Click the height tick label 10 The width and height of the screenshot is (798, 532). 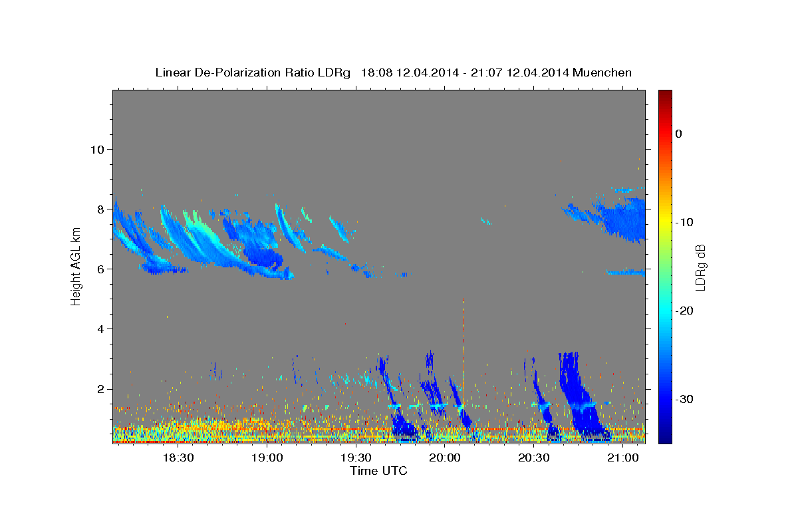coord(96,149)
